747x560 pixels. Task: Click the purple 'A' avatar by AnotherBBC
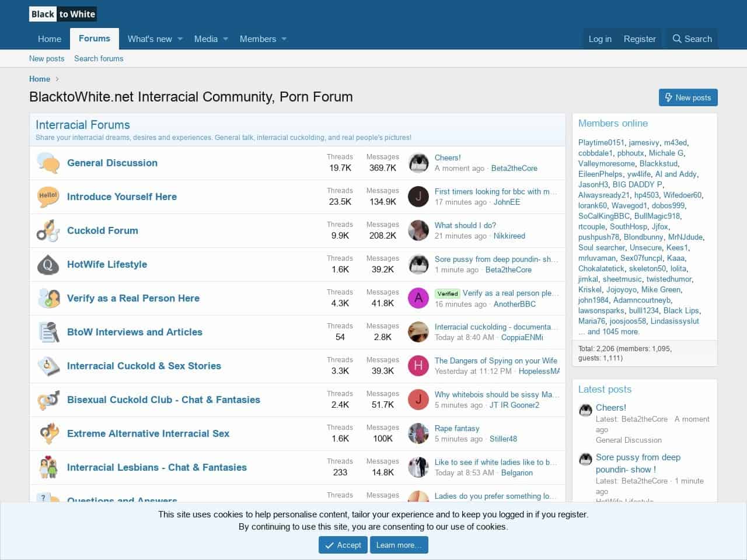click(418, 298)
